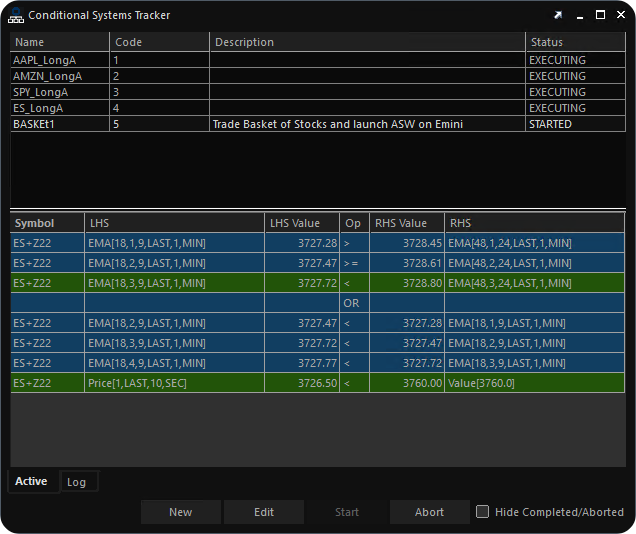Click EXECUTING status of SPY_LongA
Viewport: 636px width, 534px height.
pyautogui.click(x=576, y=92)
